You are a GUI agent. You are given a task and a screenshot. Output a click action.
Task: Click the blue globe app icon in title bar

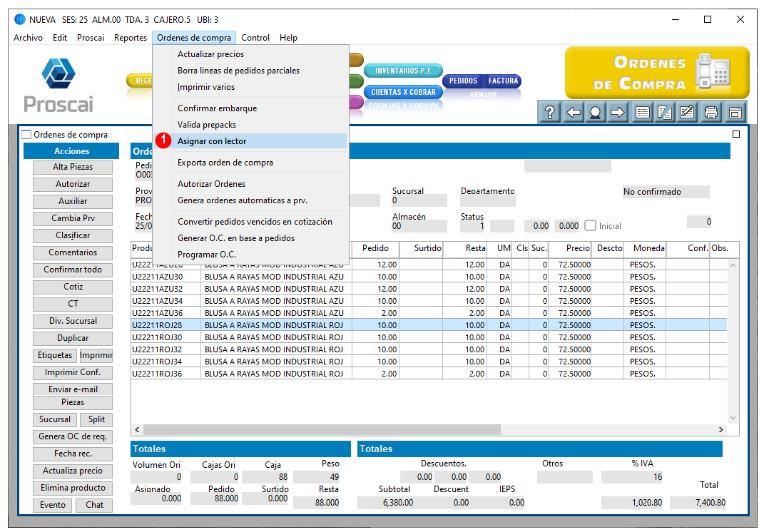coord(20,19)
